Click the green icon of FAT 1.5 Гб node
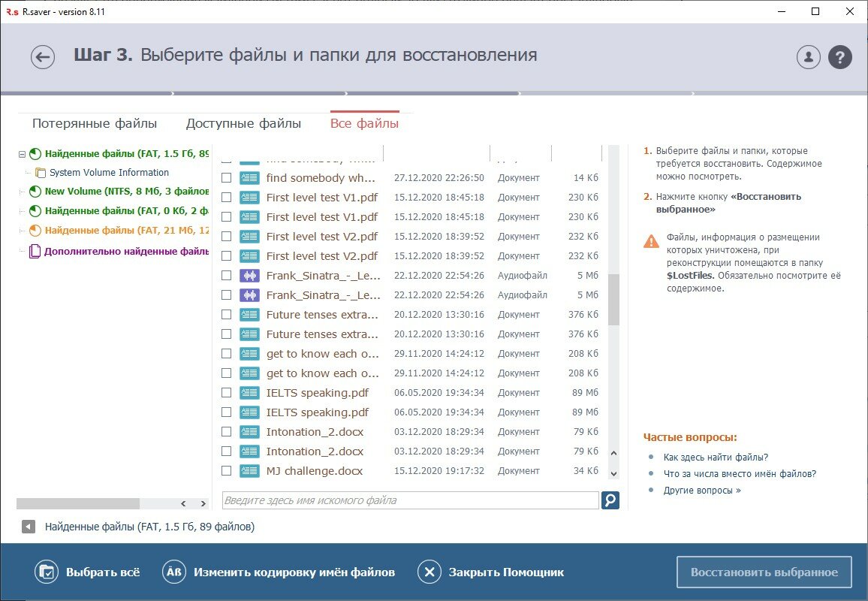Screen dimensions: 868x601 pos(35,154)
